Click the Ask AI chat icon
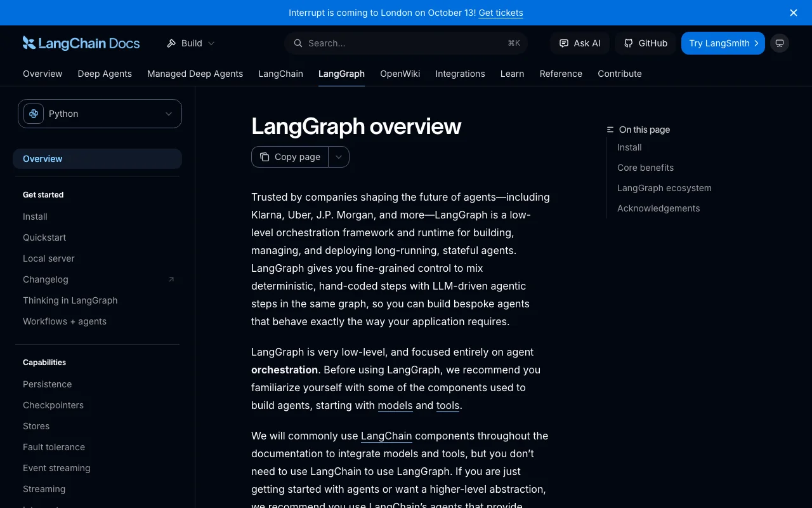Image resolution: width=812 pixels, height=508 pixels. tap(563, 43)
